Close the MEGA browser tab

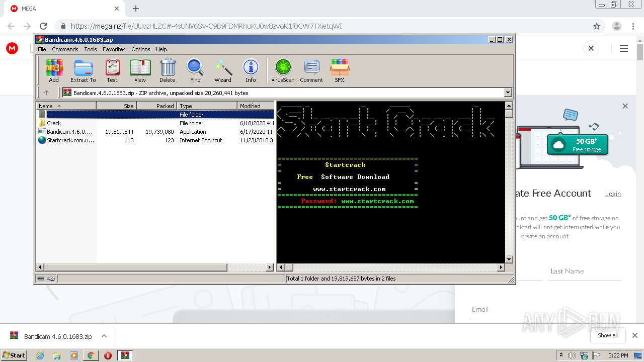[117, 9]
